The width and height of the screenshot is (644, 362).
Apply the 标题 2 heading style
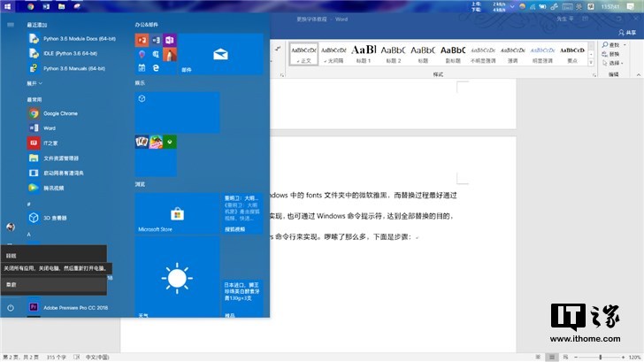(x=393, y=54)
